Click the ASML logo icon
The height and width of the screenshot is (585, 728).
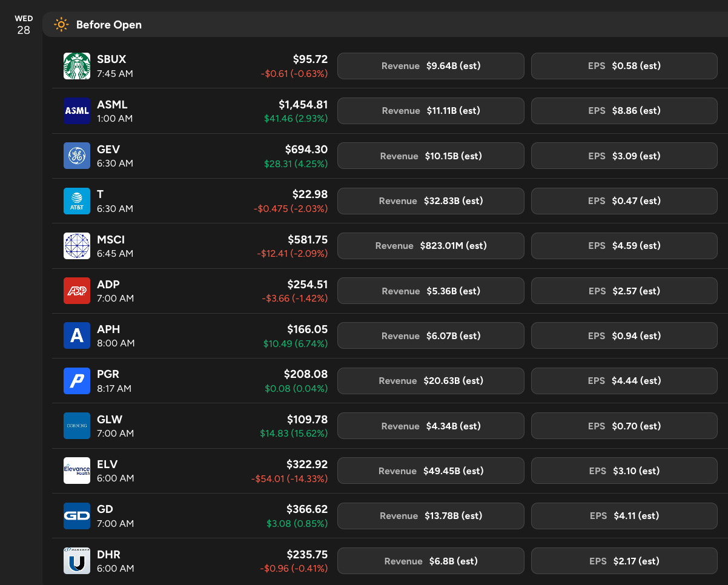pyautogui.click(x=77, y=111)
